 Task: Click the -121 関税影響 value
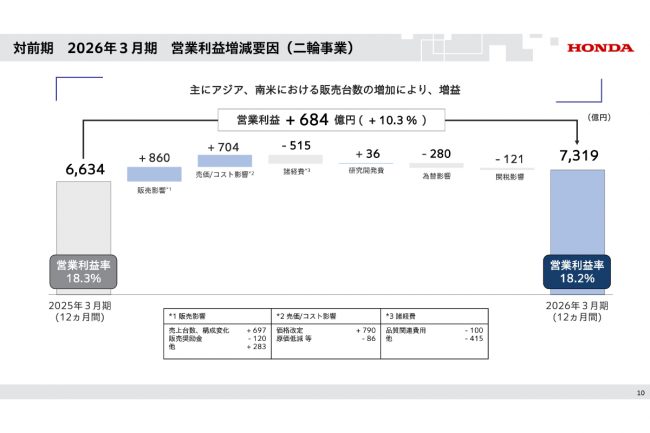tap(509, 159)
